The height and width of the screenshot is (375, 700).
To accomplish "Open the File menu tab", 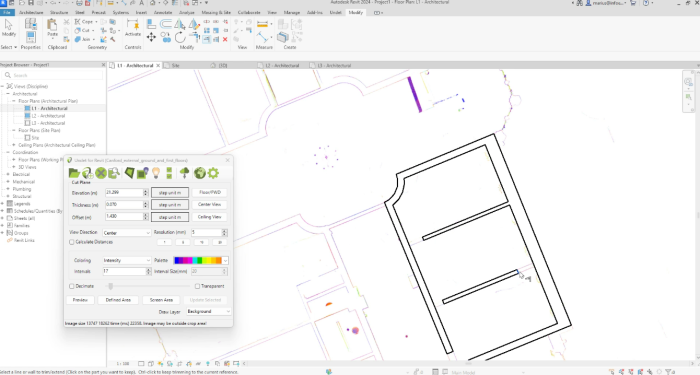I will 7,12.
